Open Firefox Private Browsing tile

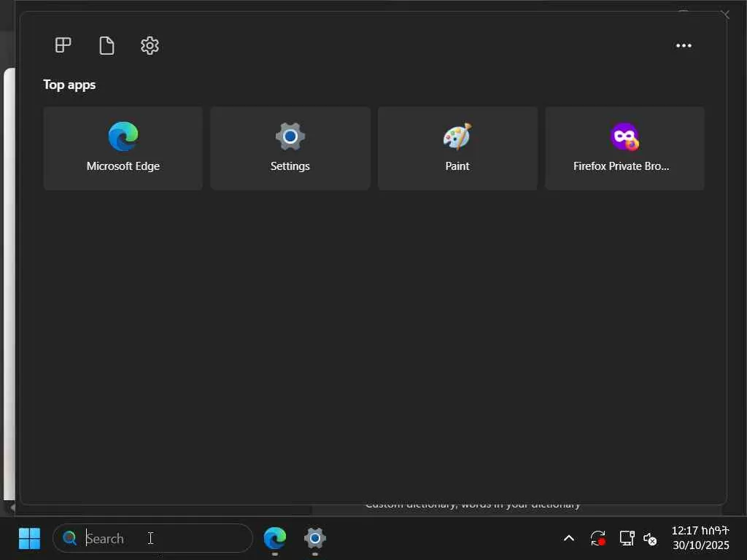pyautogui.click(x=624, y=149)
